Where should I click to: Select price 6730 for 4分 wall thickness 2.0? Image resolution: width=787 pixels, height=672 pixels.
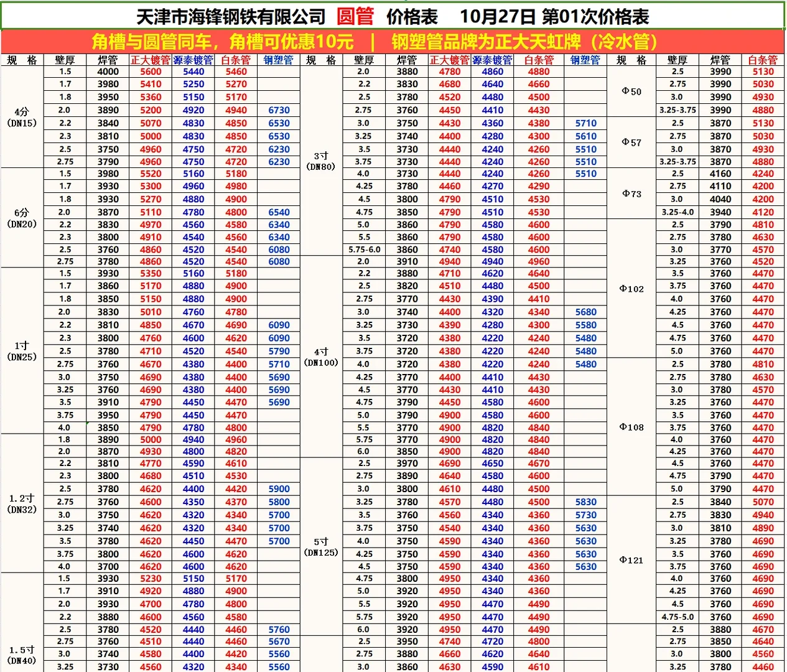point(279,110)
